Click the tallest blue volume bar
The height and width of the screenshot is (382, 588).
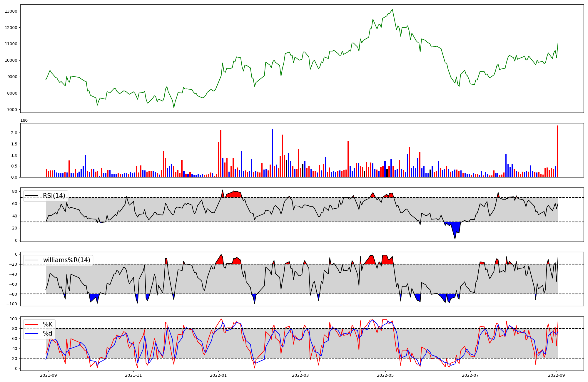coord(272,153)
